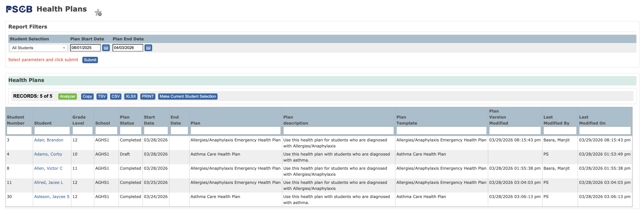
Task: Export records as TSV
Action: pos(102,96)
